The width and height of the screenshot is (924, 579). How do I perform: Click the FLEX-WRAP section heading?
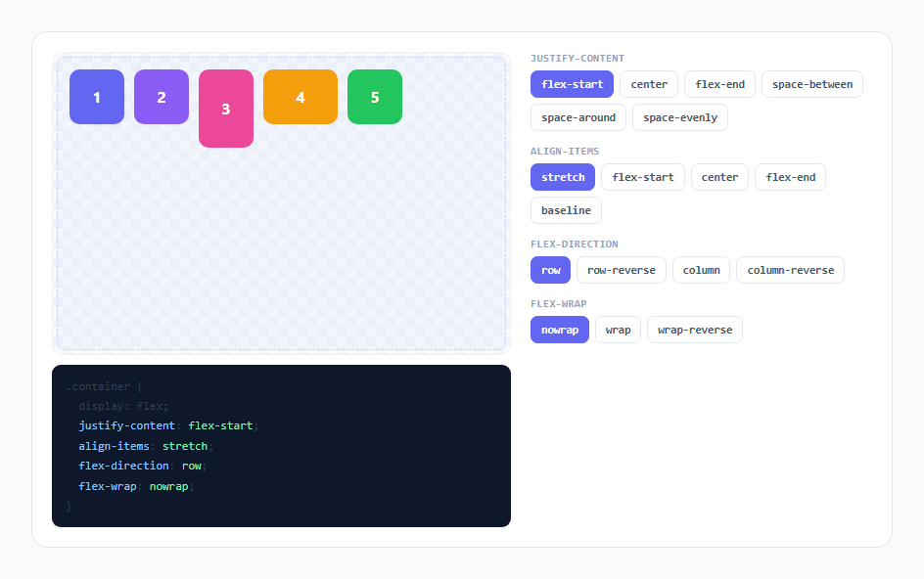(x=559, y=304)
